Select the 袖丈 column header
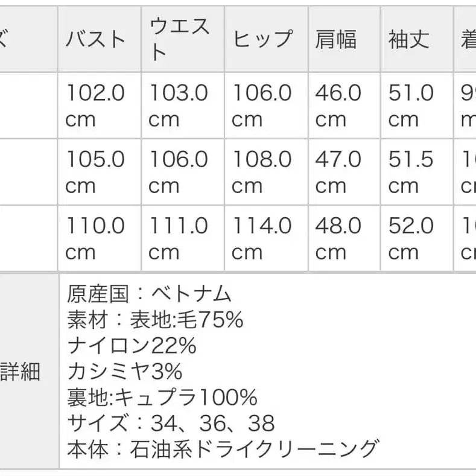Screen dimensions: 476x476 coord(409,40)
